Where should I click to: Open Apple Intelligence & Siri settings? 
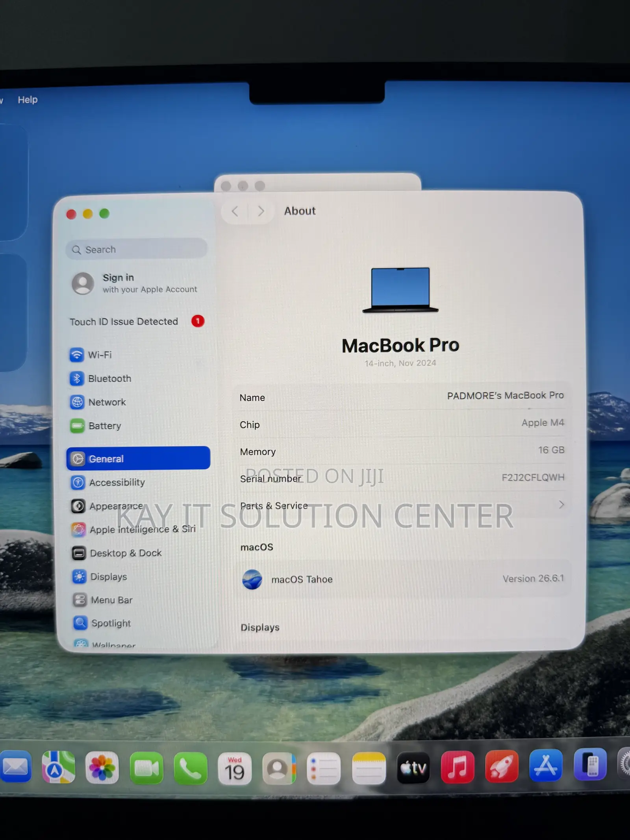pos(133,529)
